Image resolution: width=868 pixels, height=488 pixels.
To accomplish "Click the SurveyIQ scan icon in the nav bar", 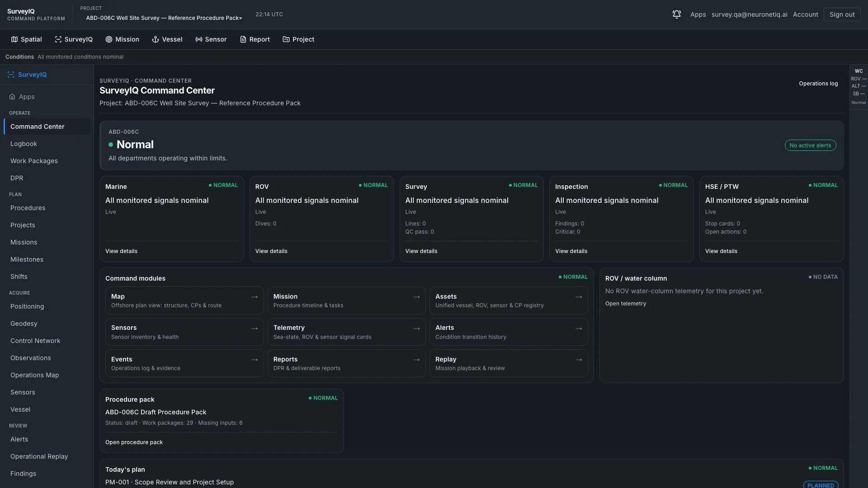I will point(58,39).
